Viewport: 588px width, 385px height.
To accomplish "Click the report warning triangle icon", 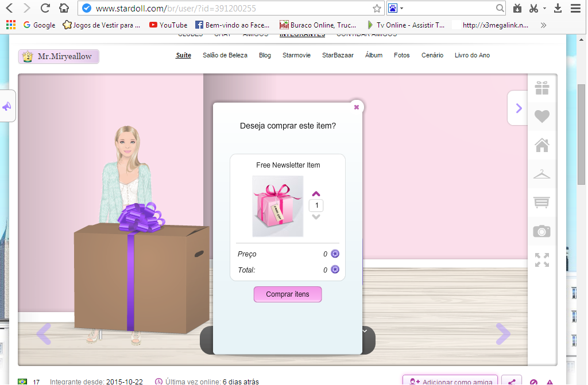I will 550,382.
